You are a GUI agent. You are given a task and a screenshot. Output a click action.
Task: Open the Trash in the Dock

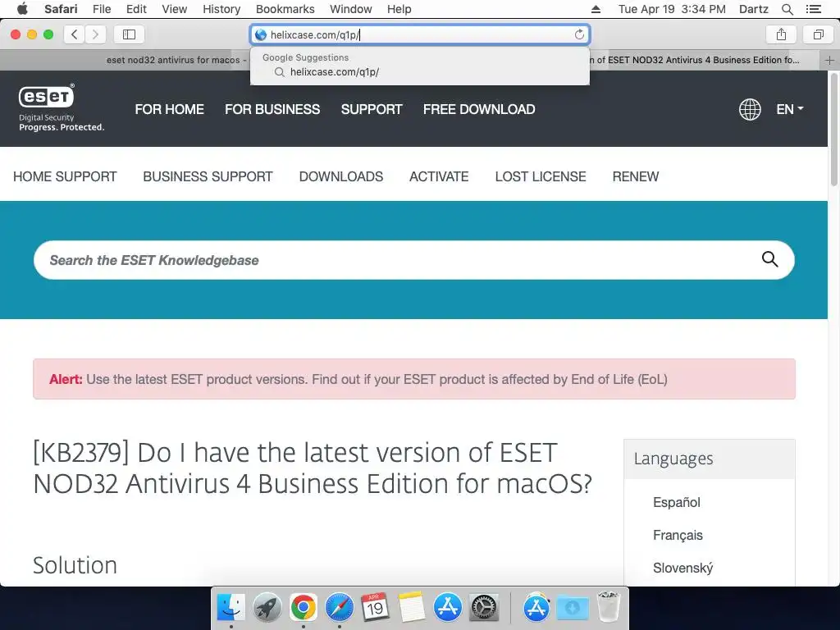pyautogui.click(x=609, y=607)
